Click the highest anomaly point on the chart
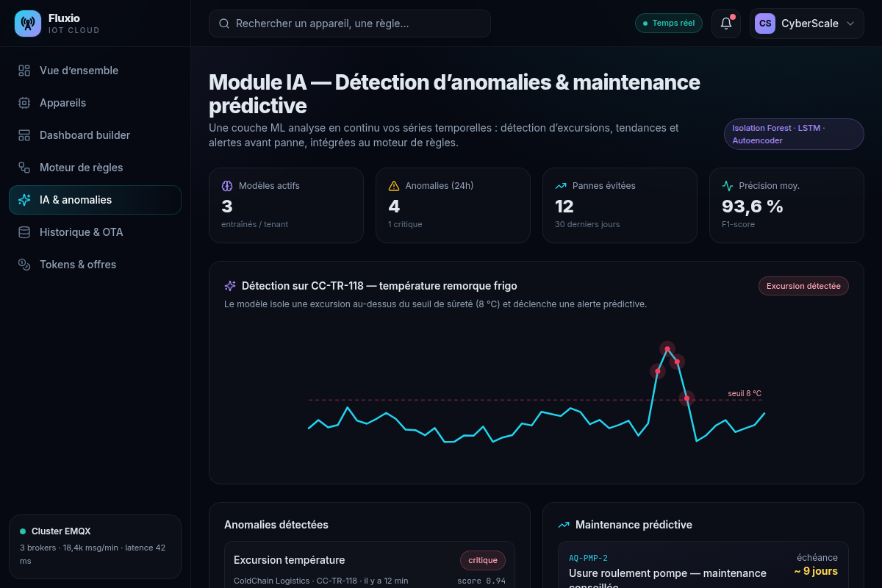The width and height of the screenshot is (882, 588). tap(667, 349)
